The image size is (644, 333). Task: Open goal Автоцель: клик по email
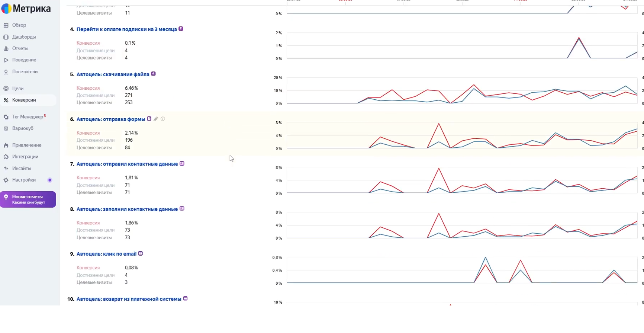pyautogui.click(x=106, y=254)
